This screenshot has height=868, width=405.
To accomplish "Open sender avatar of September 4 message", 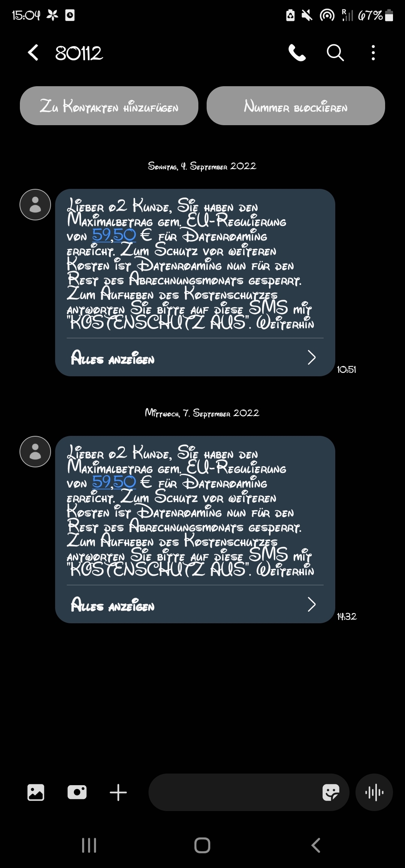I will (x=35, y=205).
